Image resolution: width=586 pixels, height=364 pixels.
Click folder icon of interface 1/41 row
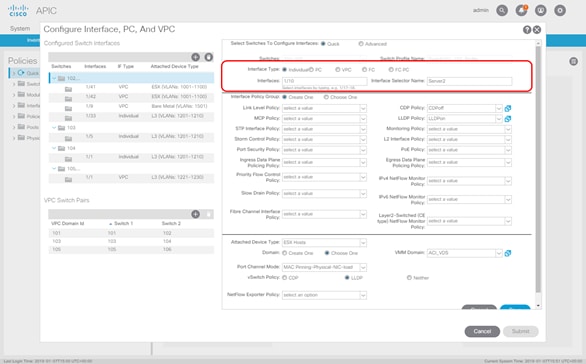click(68, 89)
